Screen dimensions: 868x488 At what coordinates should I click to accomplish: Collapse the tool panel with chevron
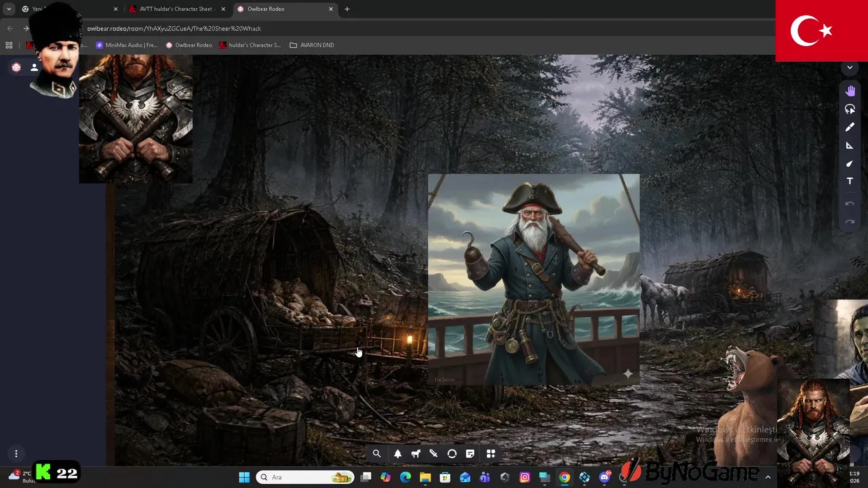click(x=850, y=68)
